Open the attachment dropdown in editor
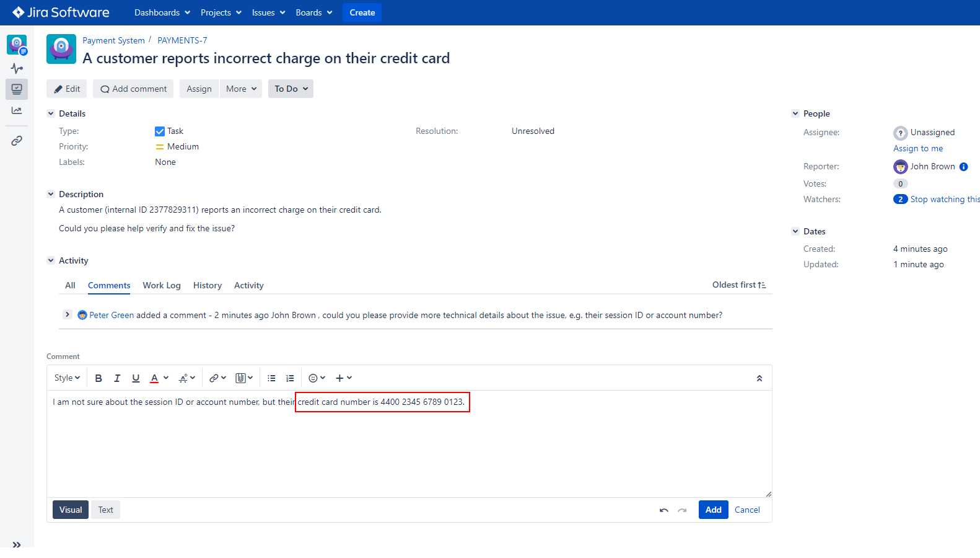Screen dimensions: 980x558 (x=244, y=378)
